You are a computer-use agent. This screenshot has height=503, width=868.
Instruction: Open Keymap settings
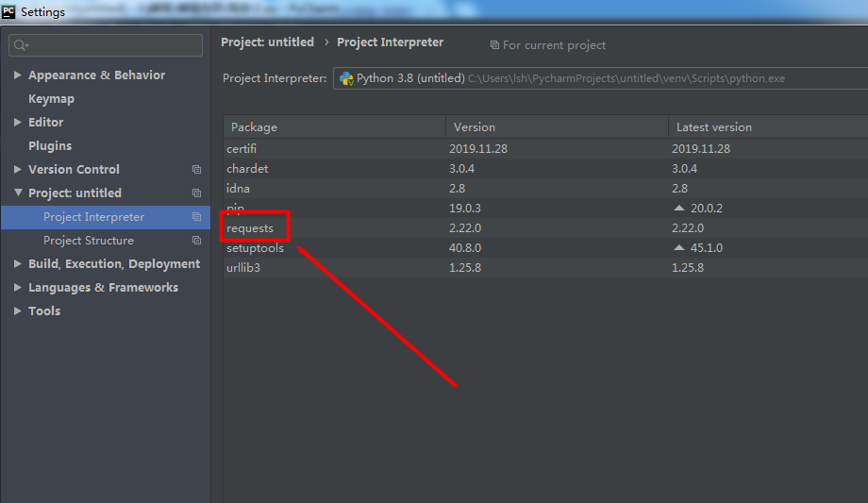pos(51,99)
